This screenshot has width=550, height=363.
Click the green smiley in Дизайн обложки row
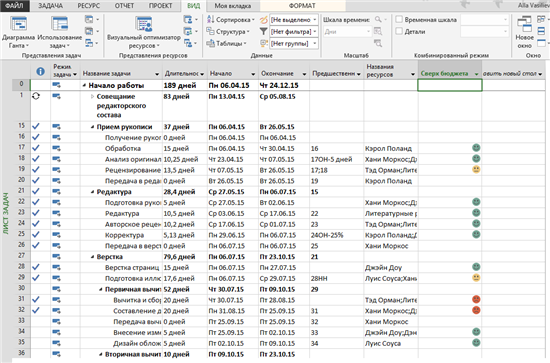476,343
